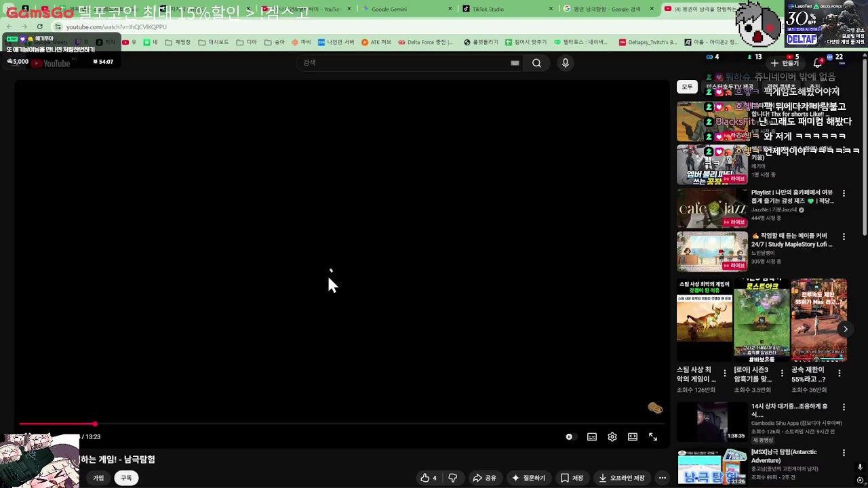Image resolution: width=868 pixels, height=488 pixels.
Task: Dislike the video with thumbs down
Action: pos(452,478)
